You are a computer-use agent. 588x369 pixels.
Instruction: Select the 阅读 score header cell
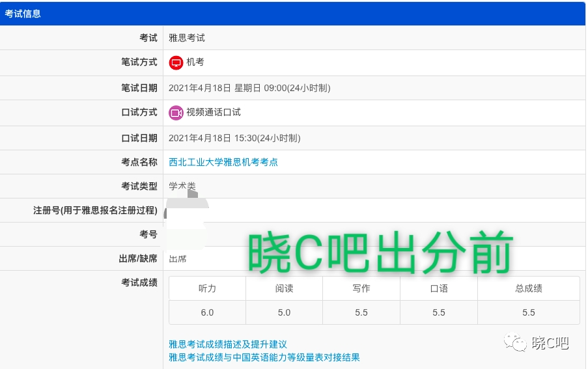pyautogui.click(x=285, y=288)
